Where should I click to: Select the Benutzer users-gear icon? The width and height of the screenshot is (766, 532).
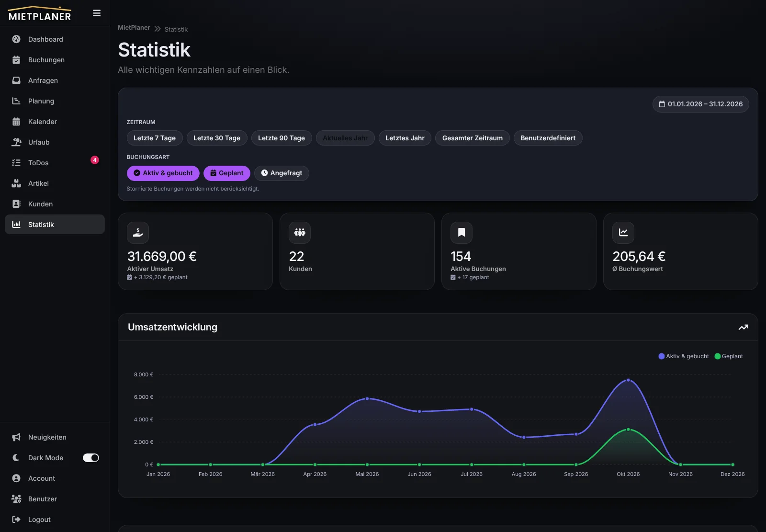16,499
